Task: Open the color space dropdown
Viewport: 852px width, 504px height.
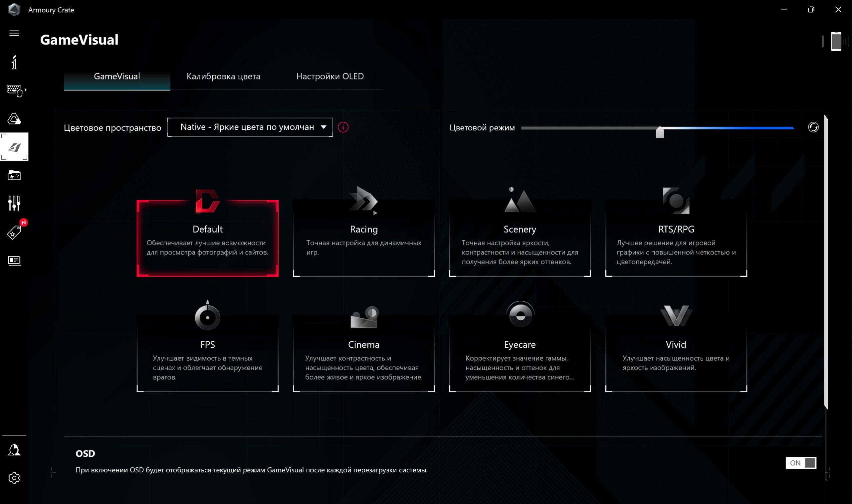Action: (250, 127)
